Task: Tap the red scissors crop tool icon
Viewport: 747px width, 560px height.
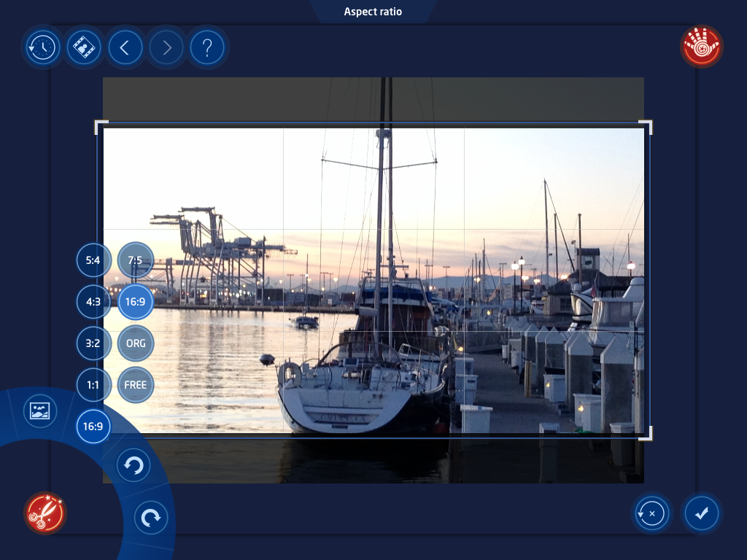Action: [x=44, y=513]
